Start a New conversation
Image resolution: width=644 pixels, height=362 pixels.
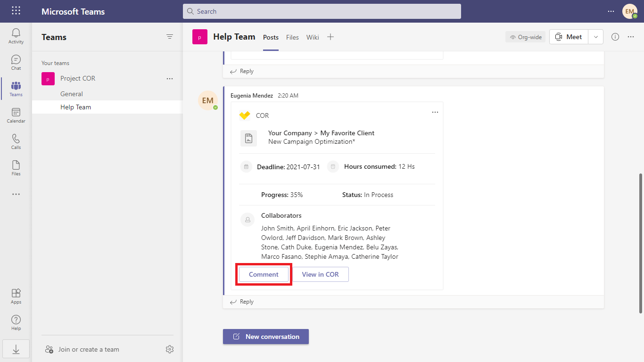click(266, 337)
